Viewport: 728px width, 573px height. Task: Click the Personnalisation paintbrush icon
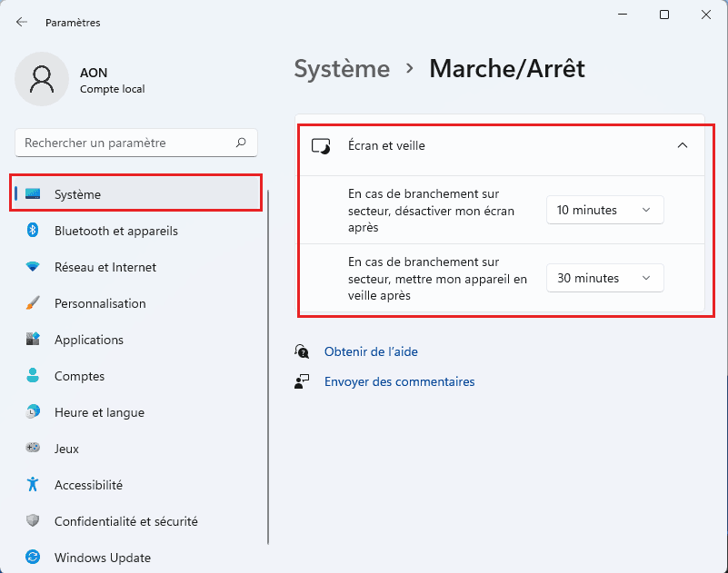pyautogui.click(x=34, y=303)
